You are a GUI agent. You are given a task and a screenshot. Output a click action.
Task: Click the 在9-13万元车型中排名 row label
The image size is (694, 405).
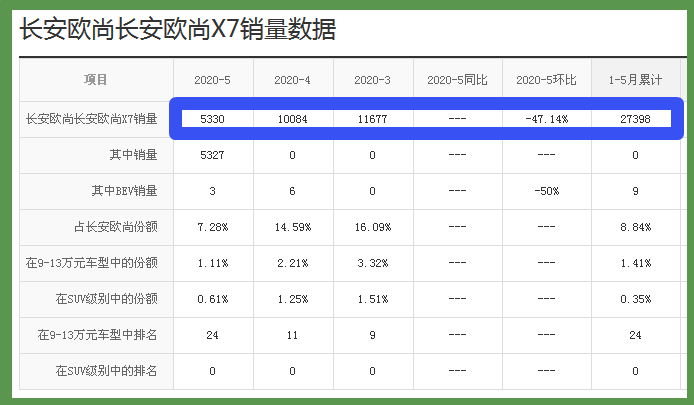click(x=98, y=335)
